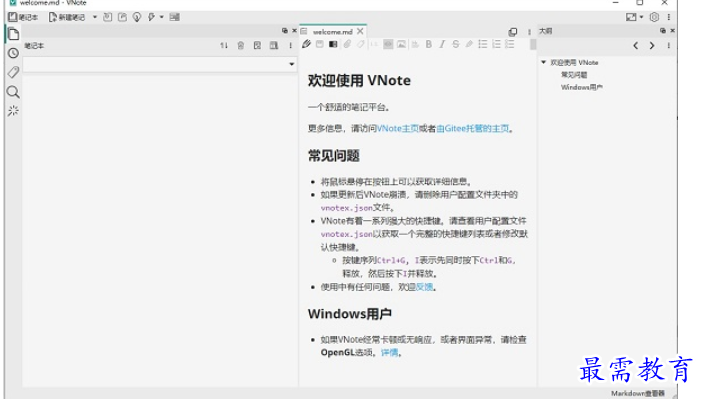701x401 pixels.
Task: Click the notebook view layout icon
Action: (274, 46)
